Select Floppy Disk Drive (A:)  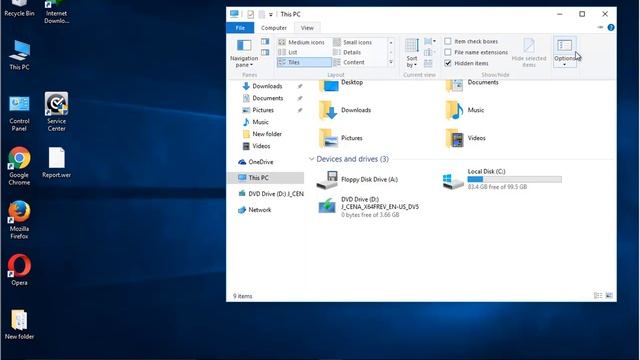(358, 180)
